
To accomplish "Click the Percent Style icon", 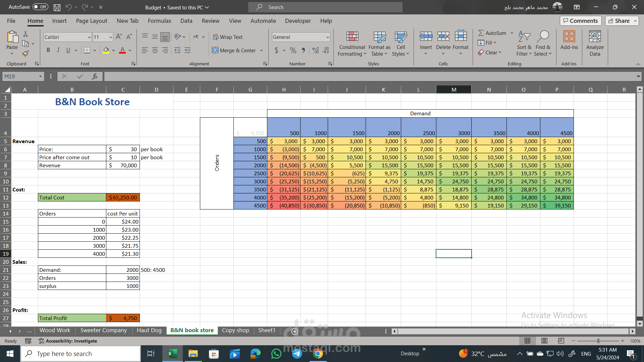I will point(293,50).
